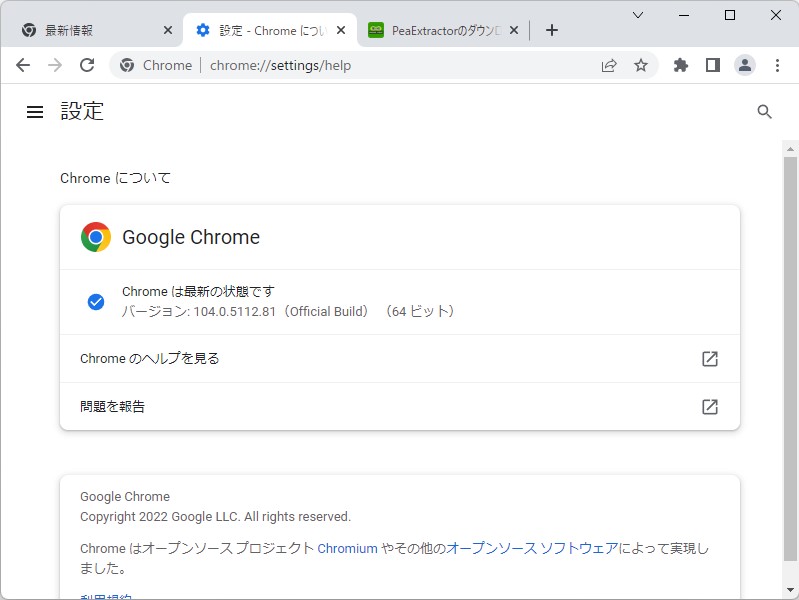Search settings with the magnifier icon

point(764,112)
